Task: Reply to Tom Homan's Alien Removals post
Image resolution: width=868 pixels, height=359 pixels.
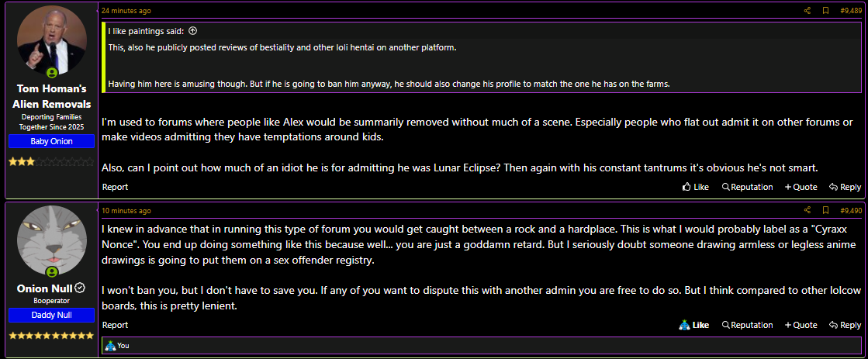Action: tap(845, 187)
